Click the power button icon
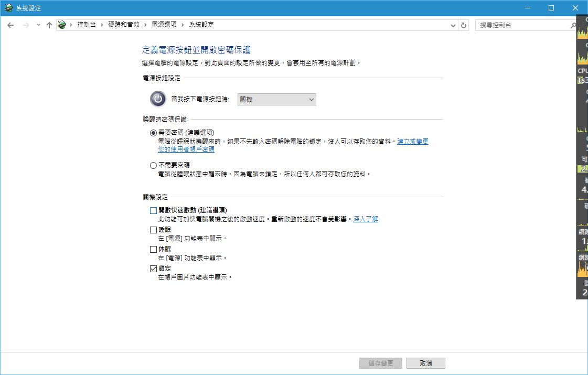The width and height of the screenshot is (588, 375). point(157,99)
